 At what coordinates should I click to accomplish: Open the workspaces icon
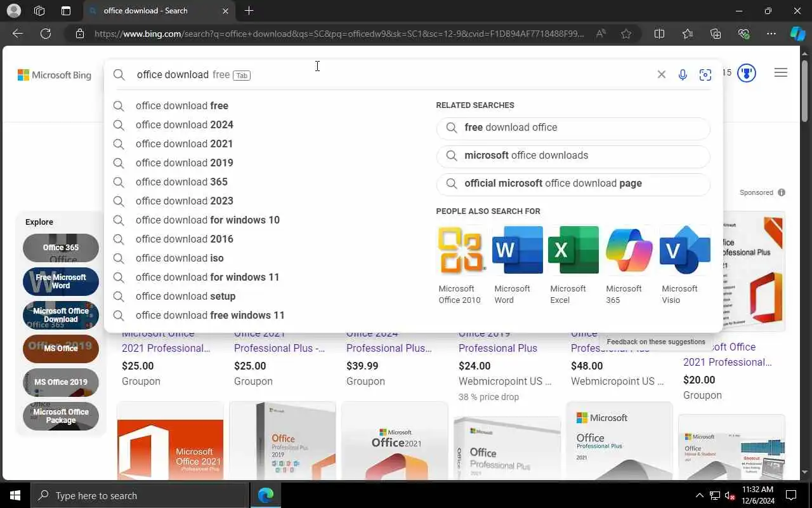(x=39, y=11)
